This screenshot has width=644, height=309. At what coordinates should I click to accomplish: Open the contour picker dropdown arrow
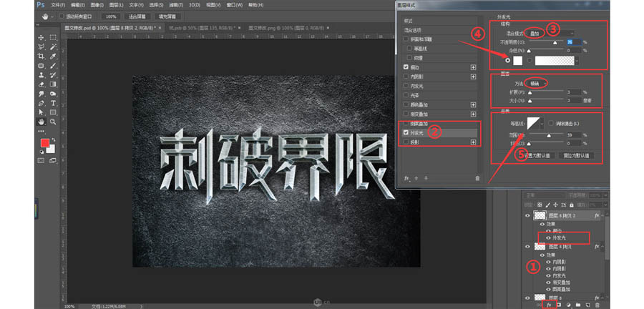click(x=544, y=123)
